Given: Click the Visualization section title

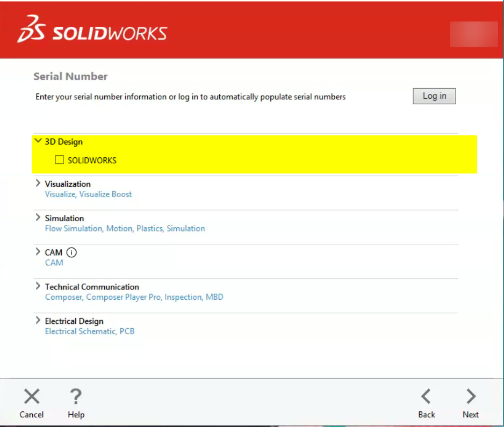Looking at the screenshot, I should tap(68, 184).
